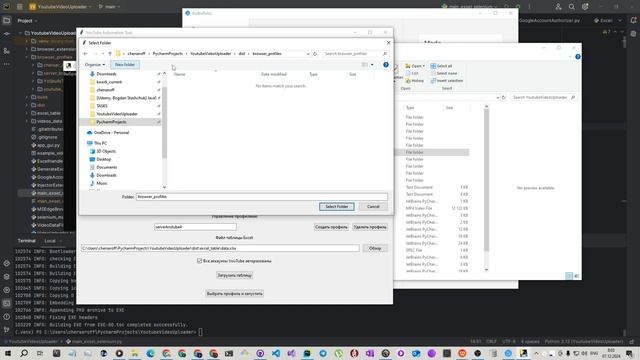Sort by the Name column header

pyautogui.click(x=180, y=74)
